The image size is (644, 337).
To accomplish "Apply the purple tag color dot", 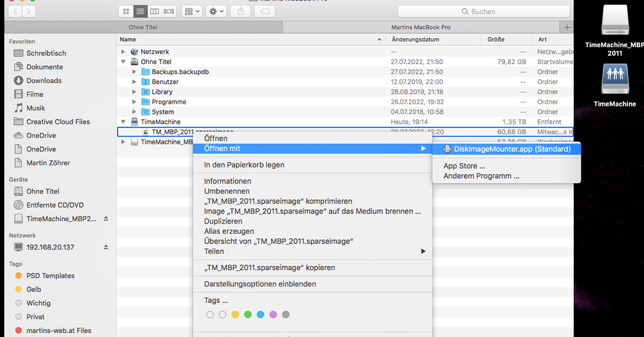I will [x=273, y=314].
